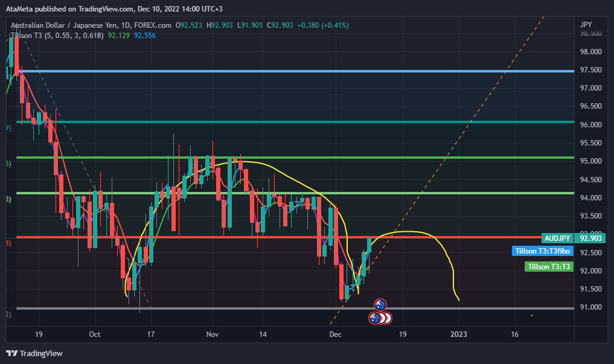This screenshot has height=364, width=614.
Task: Click the current price tag 92.903
Action: tap(590, 238)
